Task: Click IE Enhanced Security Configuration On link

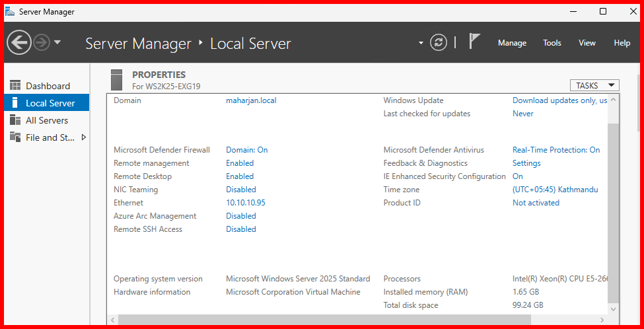Action: [517, 176]
